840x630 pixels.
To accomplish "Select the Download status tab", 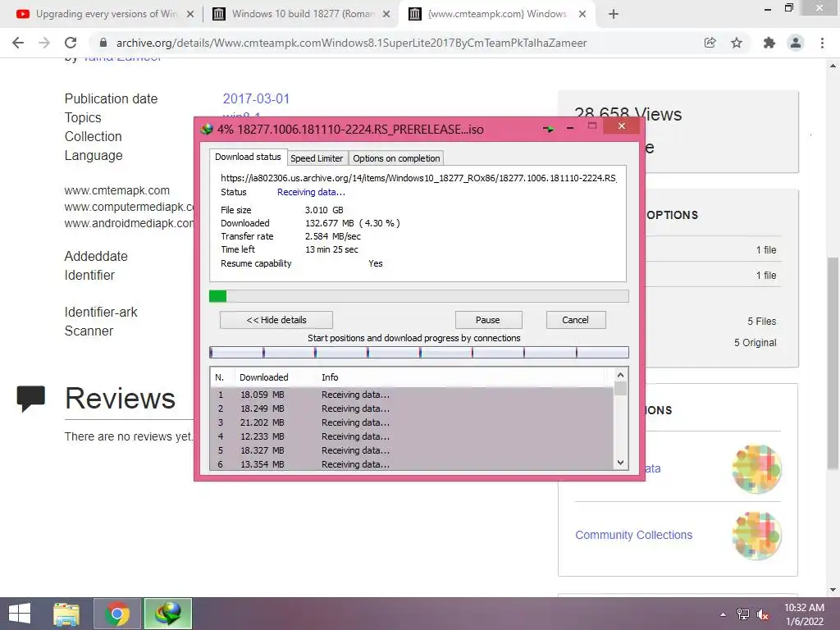I will click(x=248, y=157).
